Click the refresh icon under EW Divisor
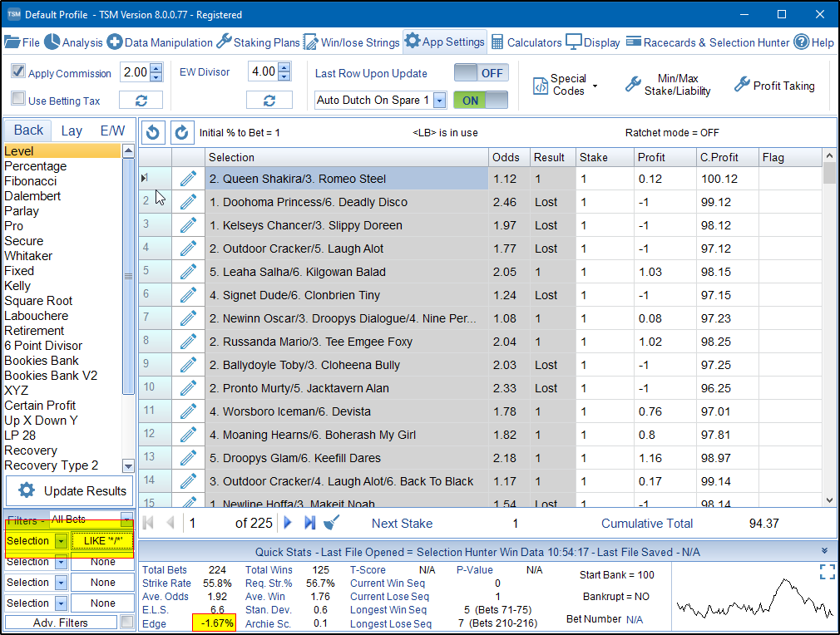The height and width of the screenshot is (635, 840). click(269, 101)
